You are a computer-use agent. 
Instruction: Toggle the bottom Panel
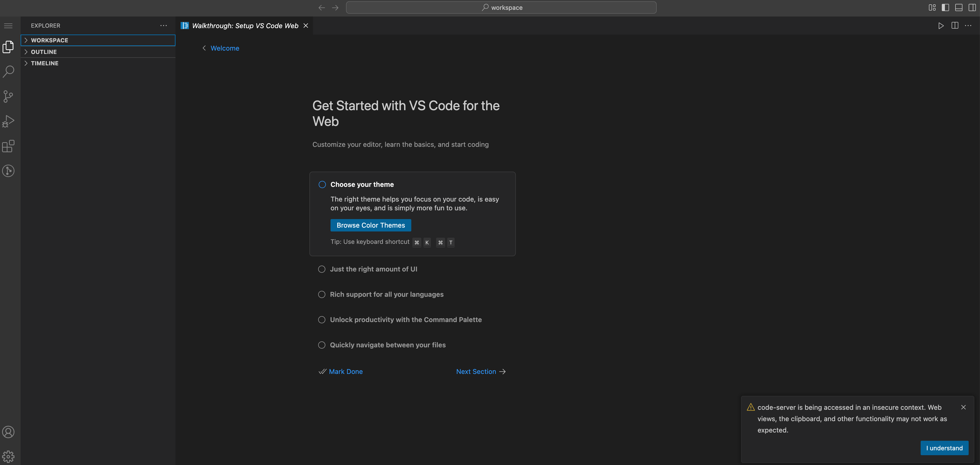click(959, 7)
